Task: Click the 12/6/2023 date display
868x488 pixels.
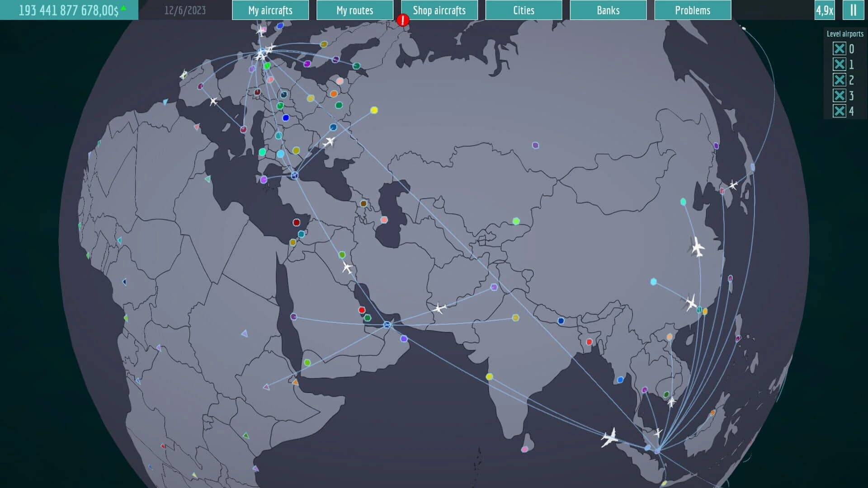Action: click(184, 10)
